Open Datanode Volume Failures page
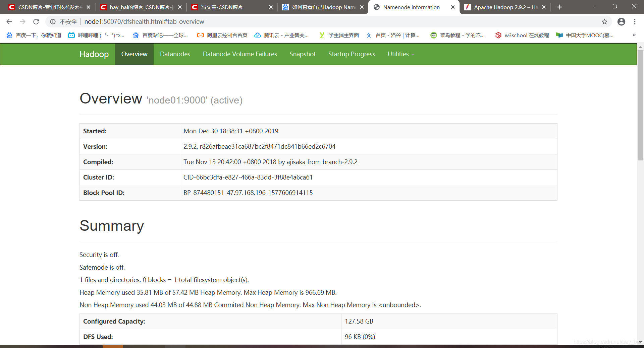644x348 pixels. (240, 54)
